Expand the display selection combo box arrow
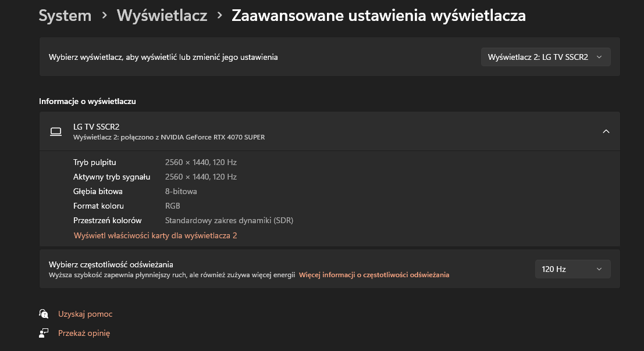 tap(599, 57)
